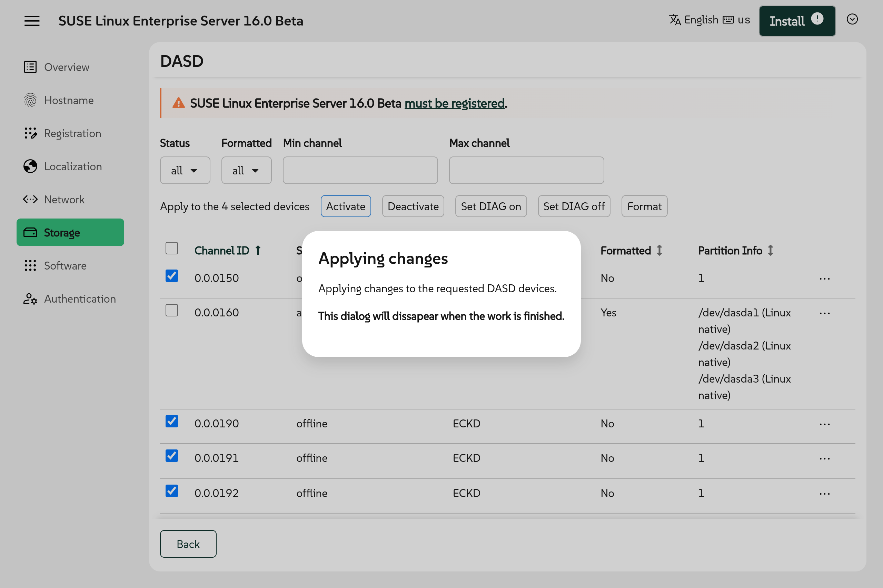Select the Storage drive icon
883x588 pixels.
click(30, 232)
